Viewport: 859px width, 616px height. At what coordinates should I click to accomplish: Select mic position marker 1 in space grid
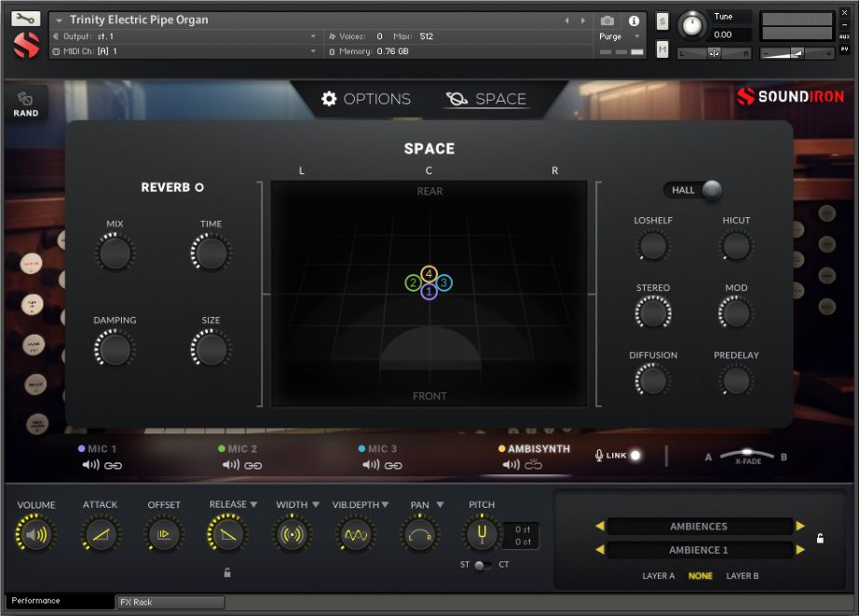[429, 292]
